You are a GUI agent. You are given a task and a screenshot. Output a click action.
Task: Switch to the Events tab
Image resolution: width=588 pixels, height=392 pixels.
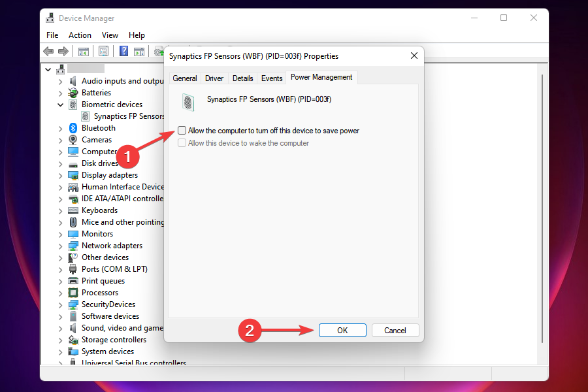coord(272,78)
